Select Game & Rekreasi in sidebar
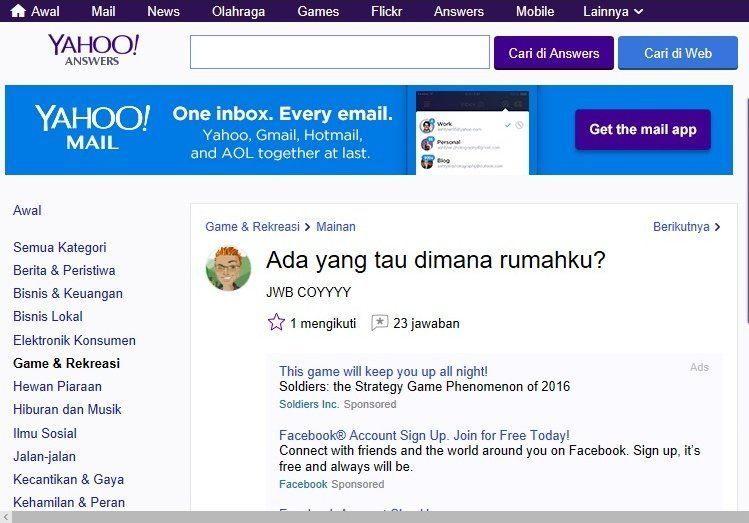 pos(66,363)
